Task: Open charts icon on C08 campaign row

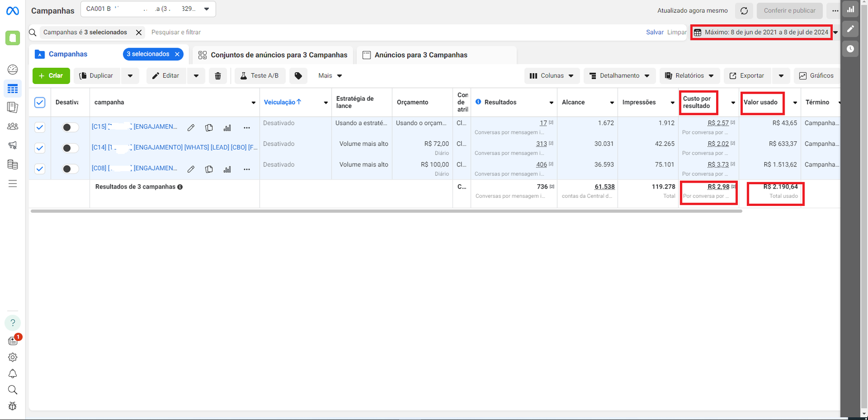Action: [227, 169]
